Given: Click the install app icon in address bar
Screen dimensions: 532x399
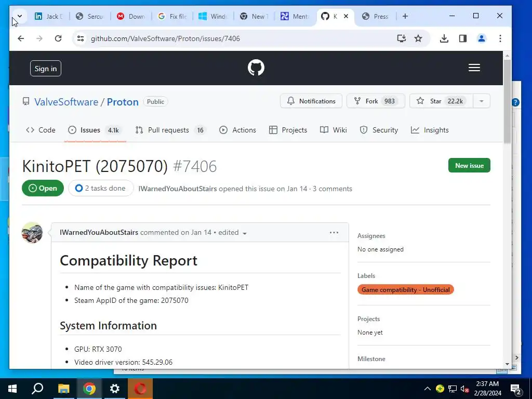Looking at the screenshot, I should point(402,38).
